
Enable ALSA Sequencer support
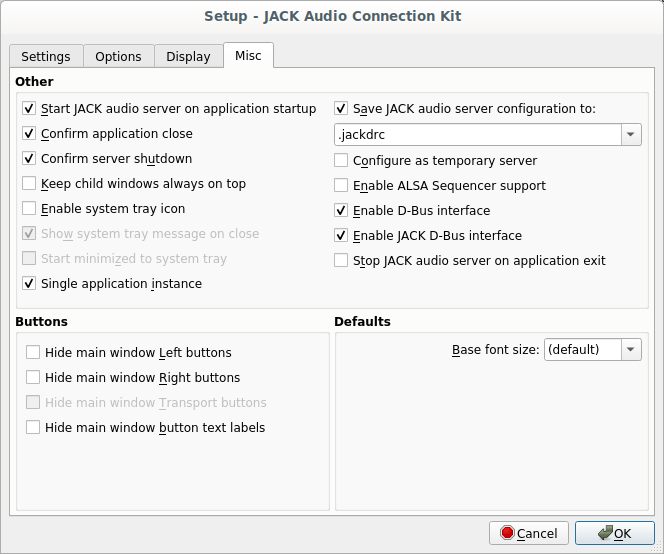(342, 186)
